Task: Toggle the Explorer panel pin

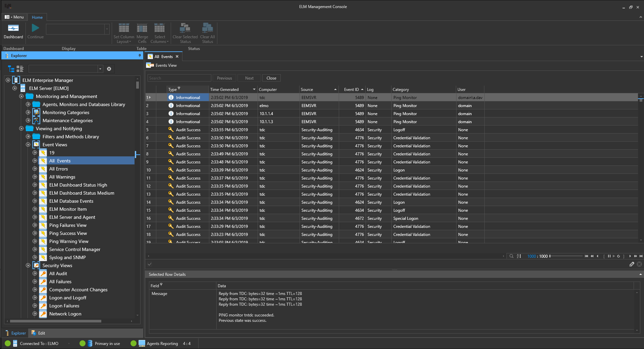Action: coord(140,55)
